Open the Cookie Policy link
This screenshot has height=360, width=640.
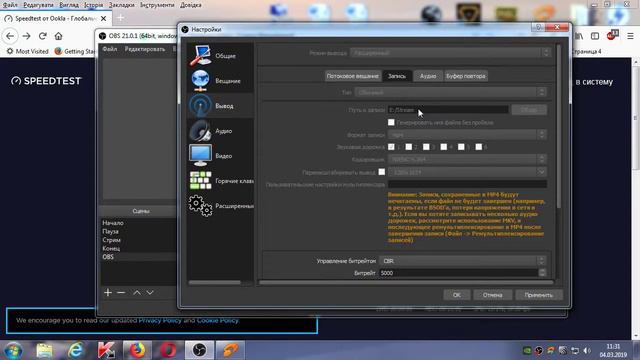pos(218,320)
